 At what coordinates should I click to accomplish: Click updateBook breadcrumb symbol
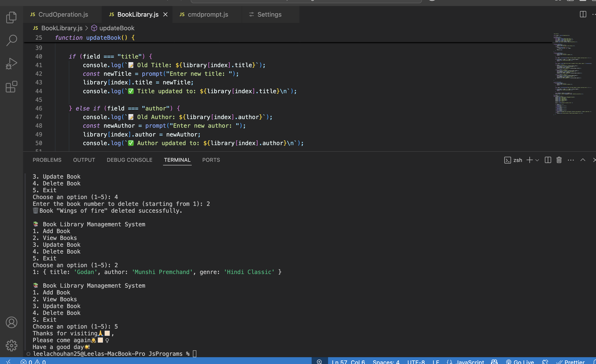(117, 28)
